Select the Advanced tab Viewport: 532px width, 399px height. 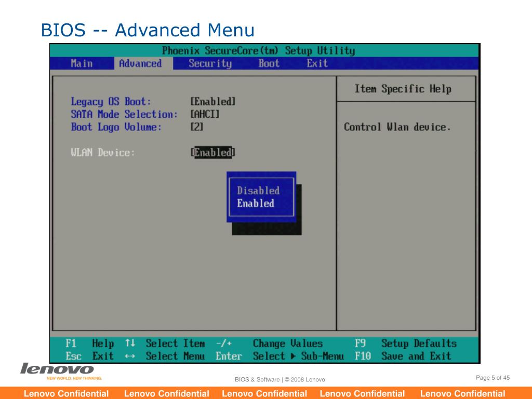(x=143, y=63)
